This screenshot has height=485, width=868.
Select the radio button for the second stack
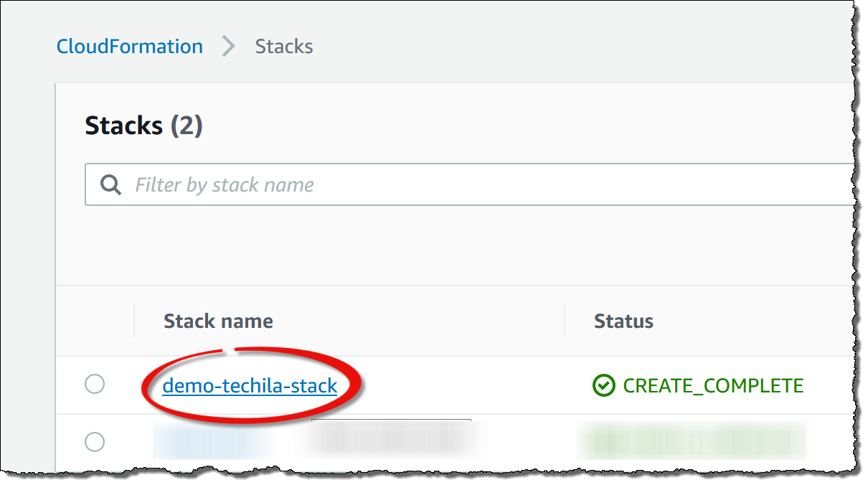coord(95,442)
